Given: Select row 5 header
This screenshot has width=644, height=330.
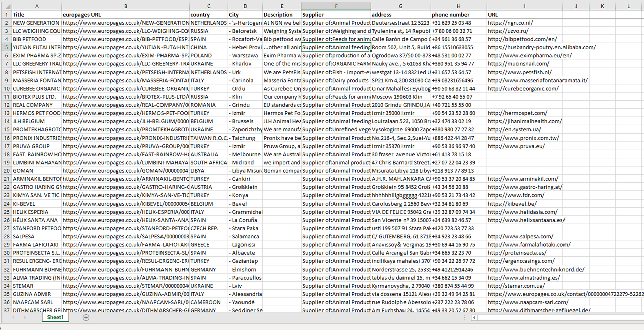Looking at the screenshot, I should click(6, 47).
